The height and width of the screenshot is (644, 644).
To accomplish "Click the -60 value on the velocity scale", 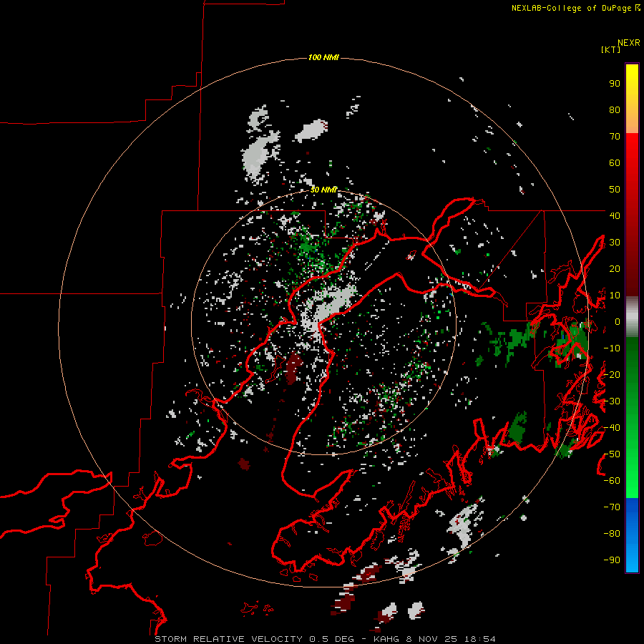I will (x=612, y=481).
